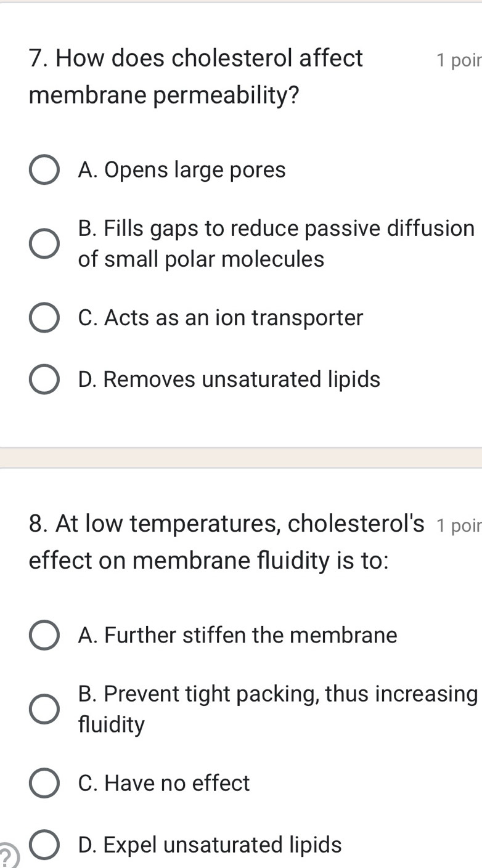Select option C 'Acts as an ion transporter'

tap(43, 318)
